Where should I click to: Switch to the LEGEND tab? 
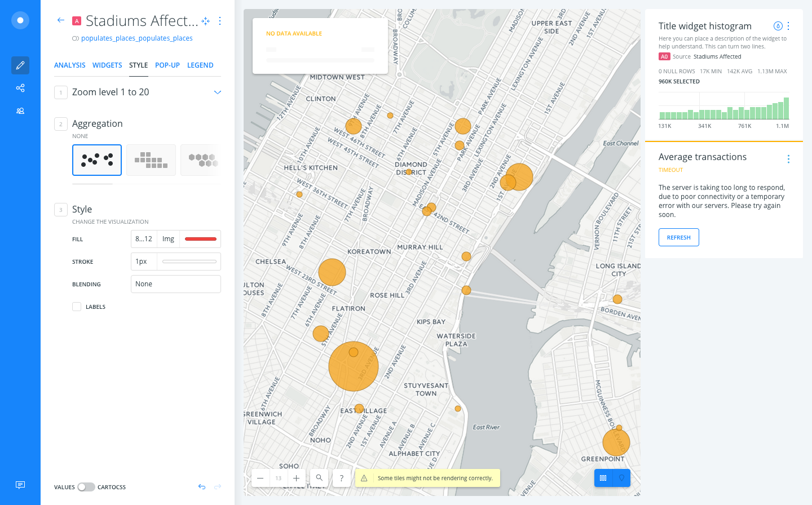point(200,65)
